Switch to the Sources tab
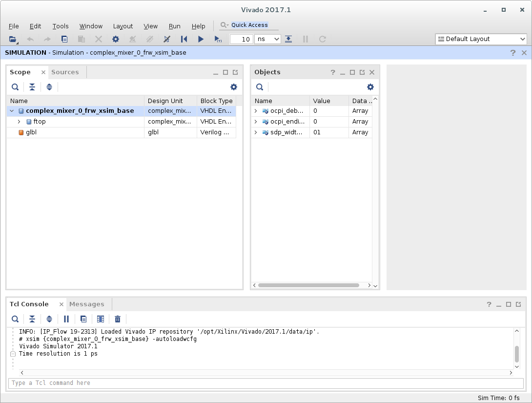Image resolution: width=532 pixels, height=403 pixels. pos(65,72)
